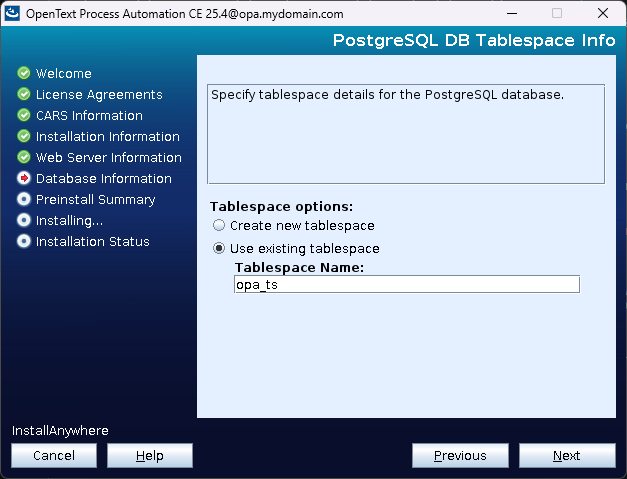Viewport: 627px width, 479px height.
Task: Close the installer window
Action: click(603, 13)
